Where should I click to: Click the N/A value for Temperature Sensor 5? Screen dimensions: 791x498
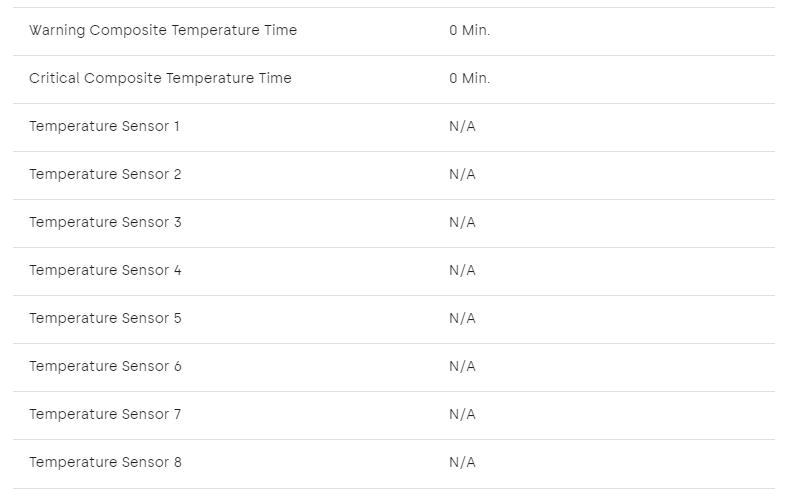462,318
